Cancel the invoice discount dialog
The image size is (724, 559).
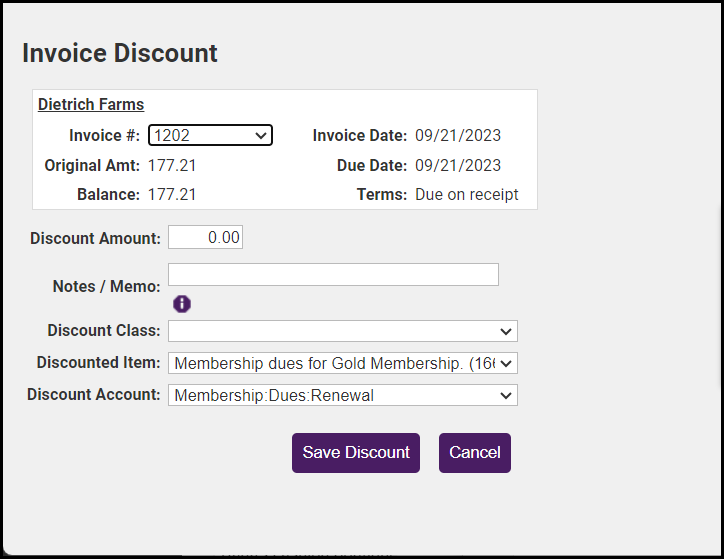coord(474,453)
